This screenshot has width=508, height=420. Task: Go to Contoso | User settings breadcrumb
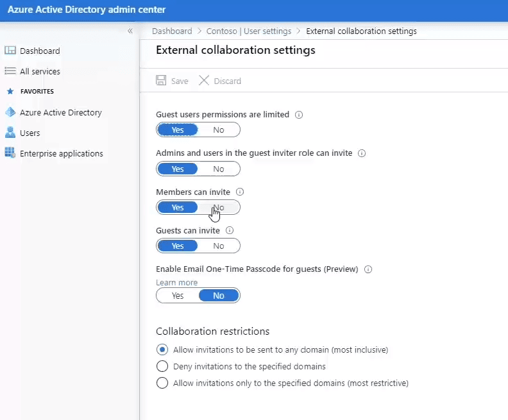249,31
